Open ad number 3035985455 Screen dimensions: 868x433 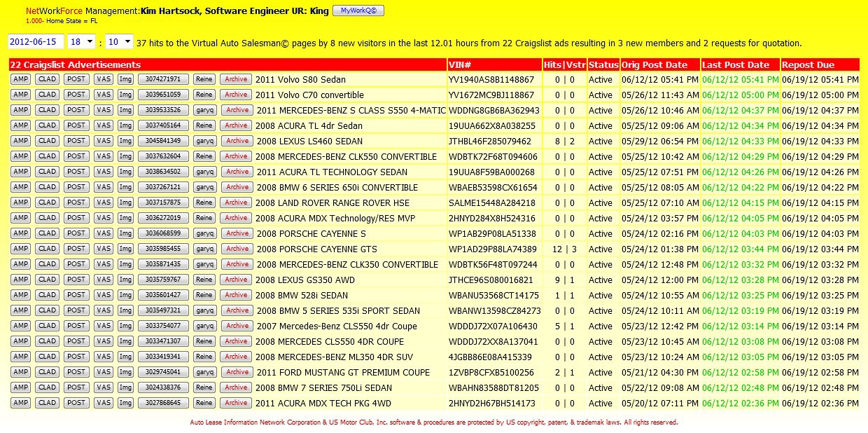[163, 249]
